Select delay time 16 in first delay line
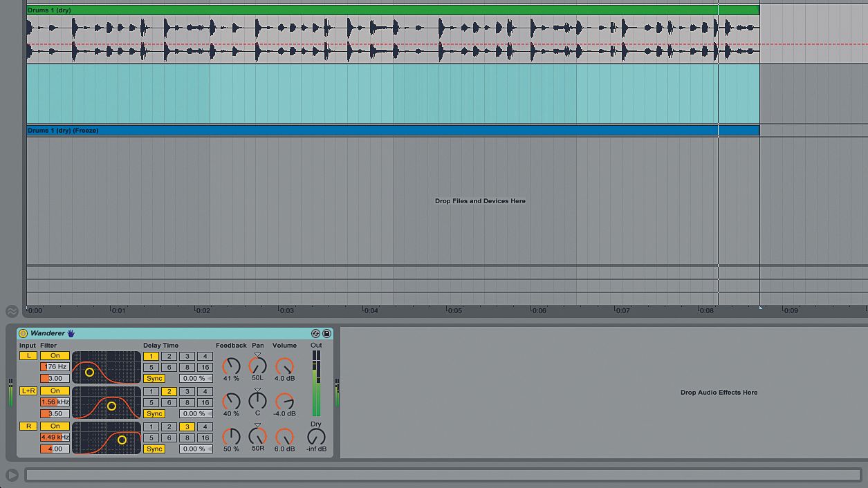This screenshot has height=488, width=868. pos(205,368)
